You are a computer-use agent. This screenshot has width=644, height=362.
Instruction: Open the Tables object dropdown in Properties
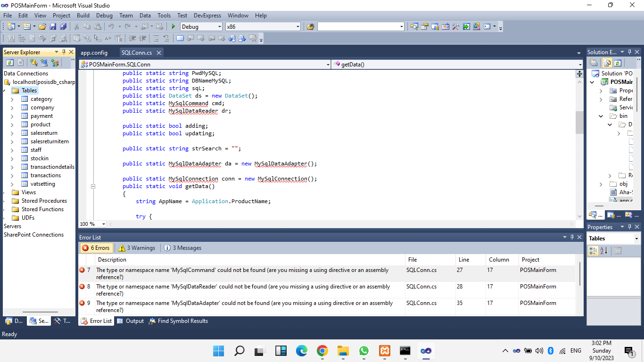point(636,239)
